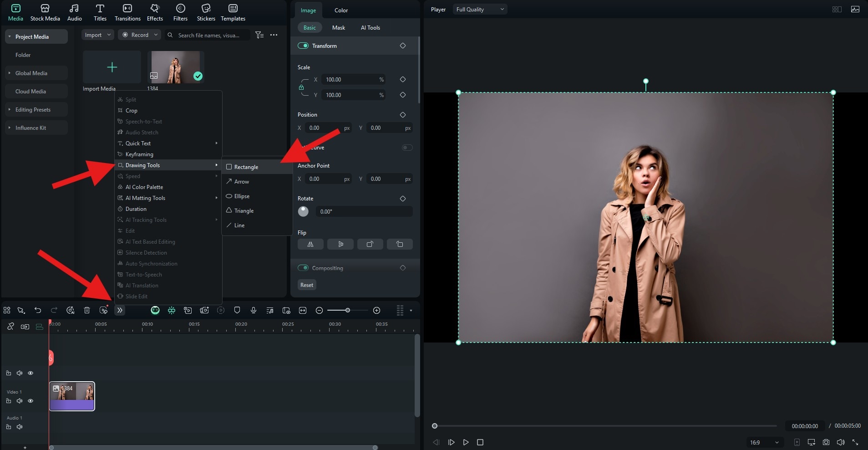Viewport: 868px width, 450px height.
Task: Click the rotate 90° clockwise button
Action: (370, 244)
